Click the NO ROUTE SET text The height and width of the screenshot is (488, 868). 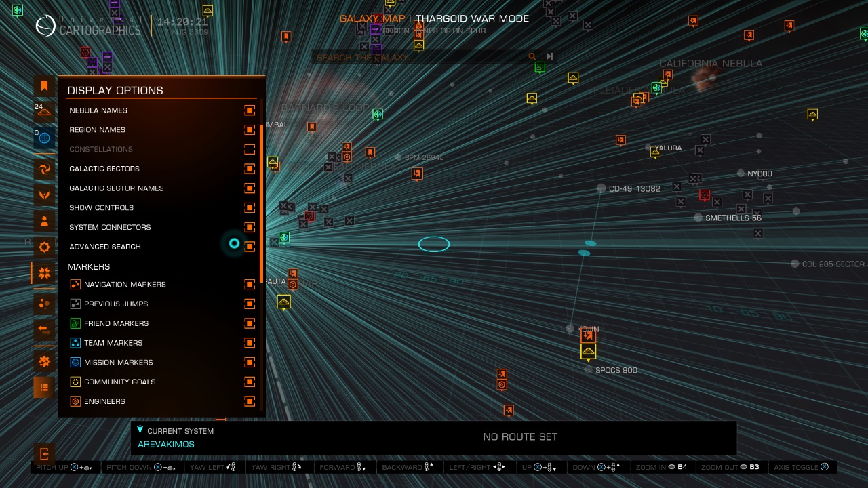pos(520,437)
